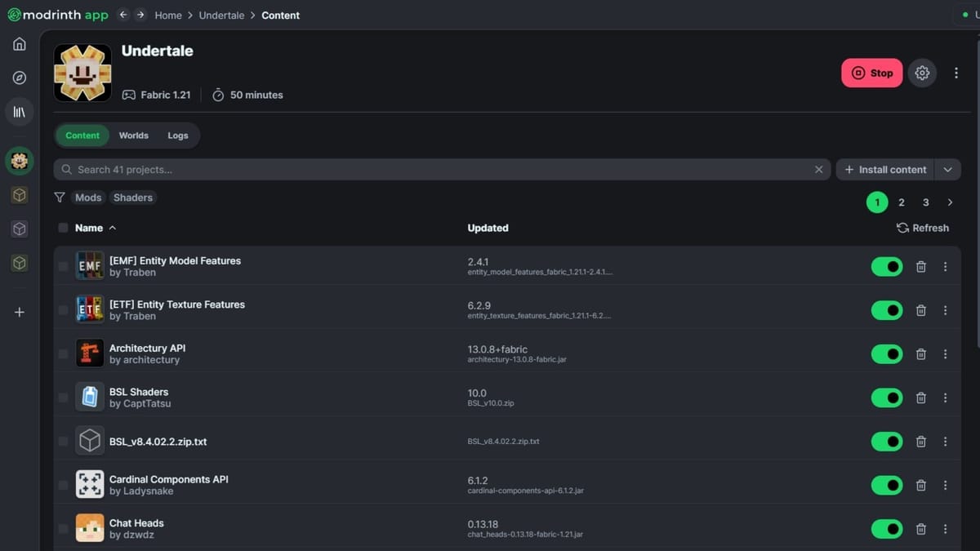Click the filter funnel icon
This screenshot has width=980, height=551.
pos(60,198)
